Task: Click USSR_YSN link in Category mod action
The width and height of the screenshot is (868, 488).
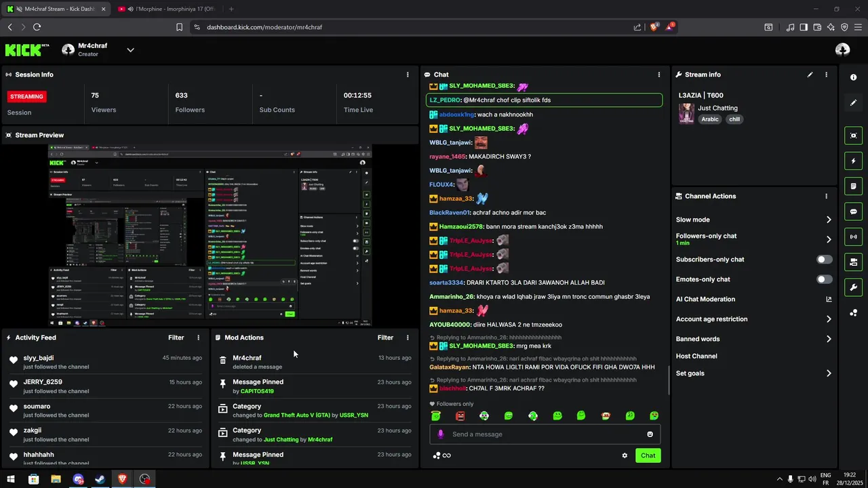Action: pos(353,415)
